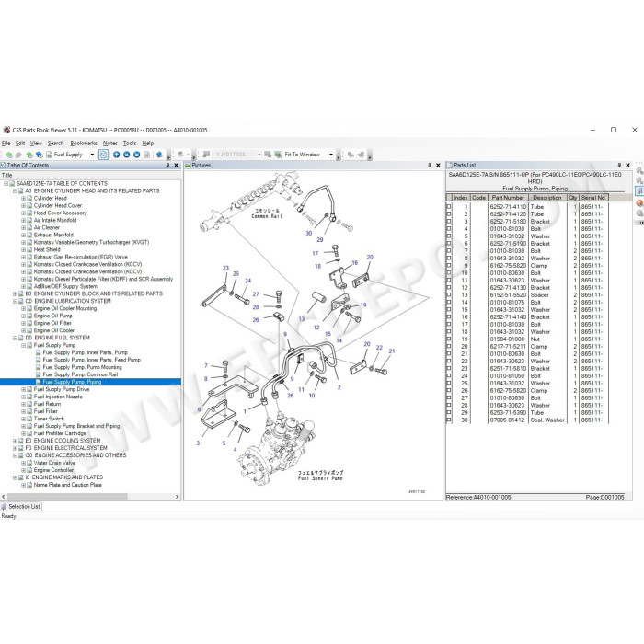Open the Bookmarks menu
Screen dimensions: 644x644
[84, 143]
